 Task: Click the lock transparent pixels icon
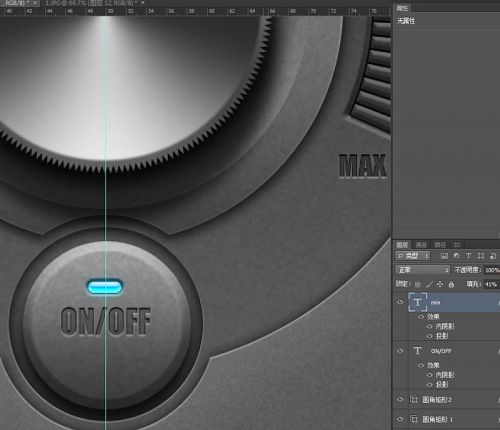point(418,284)
